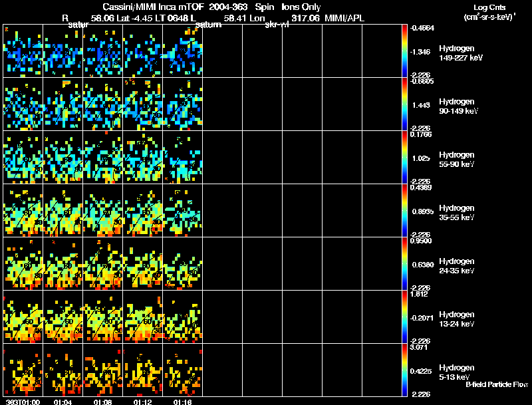
Task: Click the '0.1766' color scale value
Action: point(421,134)
